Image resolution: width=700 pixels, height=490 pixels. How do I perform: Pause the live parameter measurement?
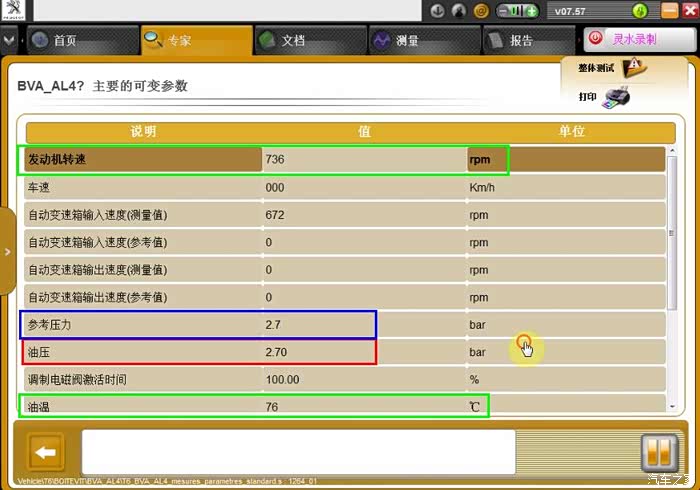click(x=658, y=453)
